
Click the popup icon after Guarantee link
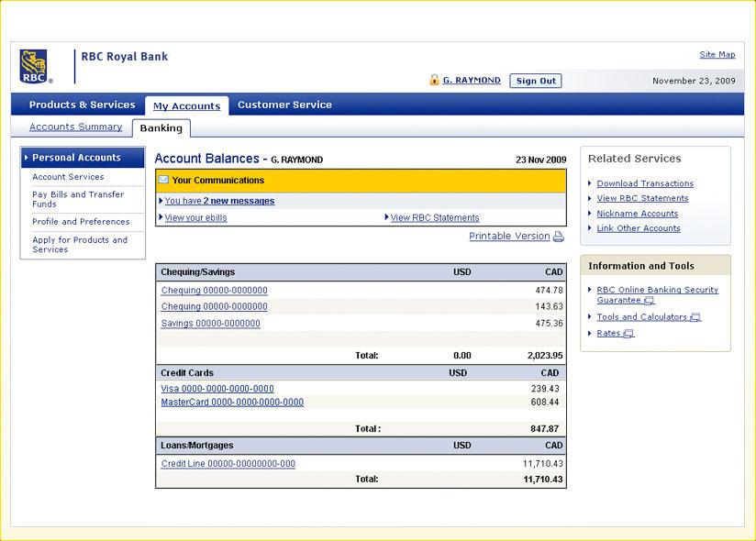[x=650, y=301]
